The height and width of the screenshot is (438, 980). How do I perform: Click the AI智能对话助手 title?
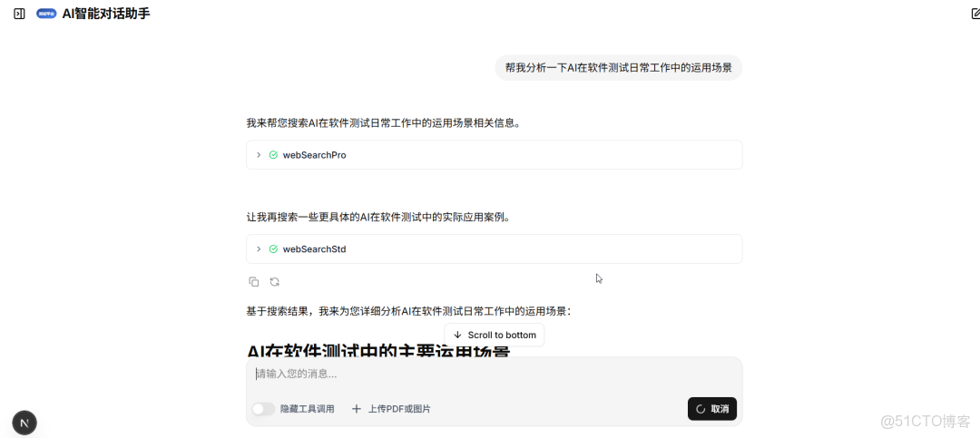coord(106,14)
